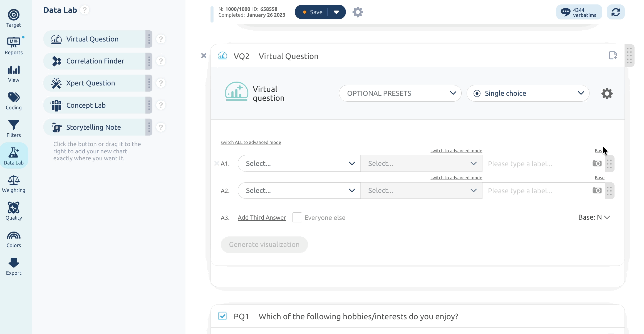Open the Target section in sidebar
Image resolution: width=644 pixels, height=334 pixels.
click(x=14, y=18)
